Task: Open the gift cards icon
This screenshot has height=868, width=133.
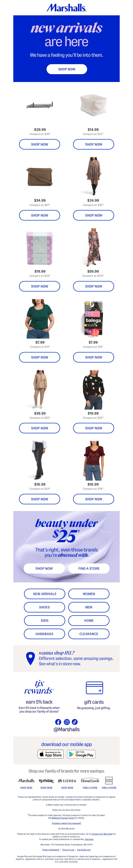Action: [x=94, y=687]
